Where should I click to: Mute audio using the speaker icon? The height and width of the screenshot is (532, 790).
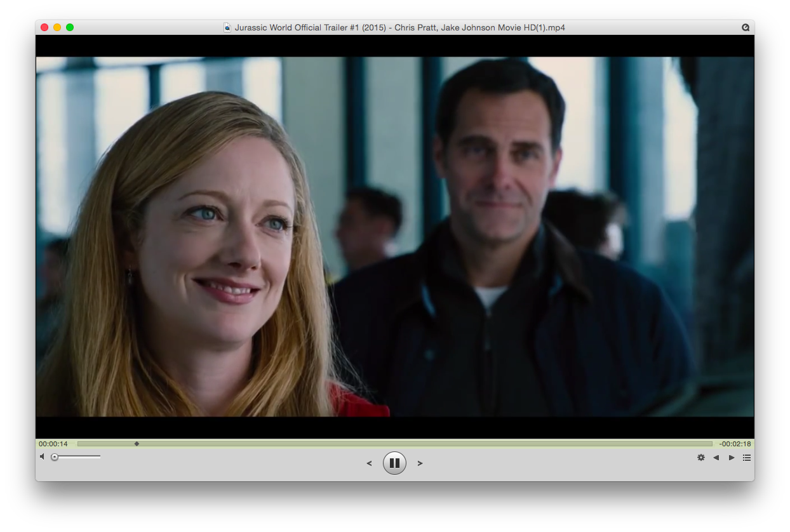tap(42, 456)
